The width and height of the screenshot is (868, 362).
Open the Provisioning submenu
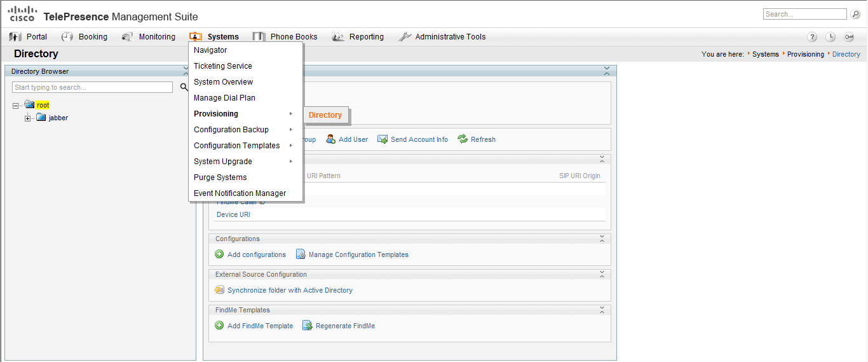coord(245,114)
